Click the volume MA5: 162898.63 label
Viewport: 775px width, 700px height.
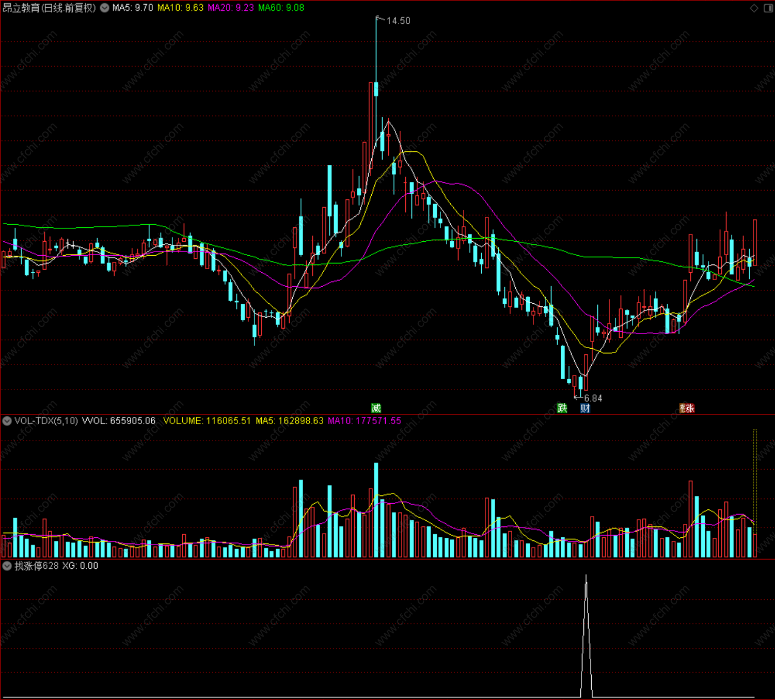pos(290,421)
